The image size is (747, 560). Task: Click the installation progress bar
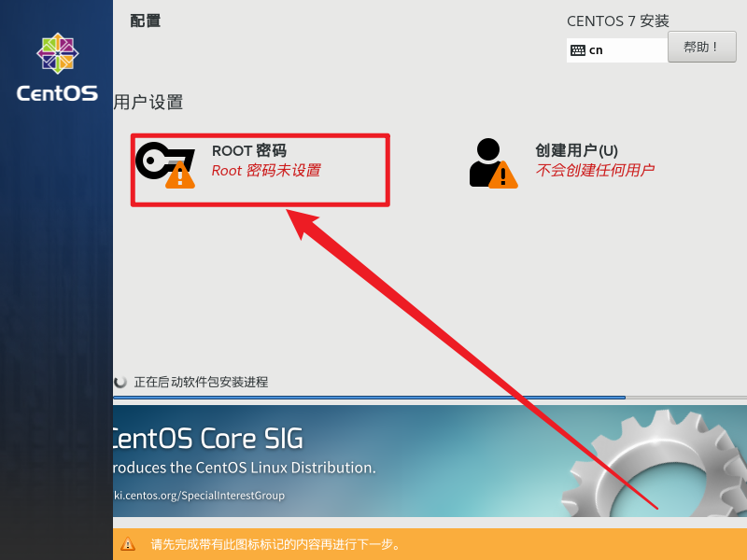click(x=430, y=398)
